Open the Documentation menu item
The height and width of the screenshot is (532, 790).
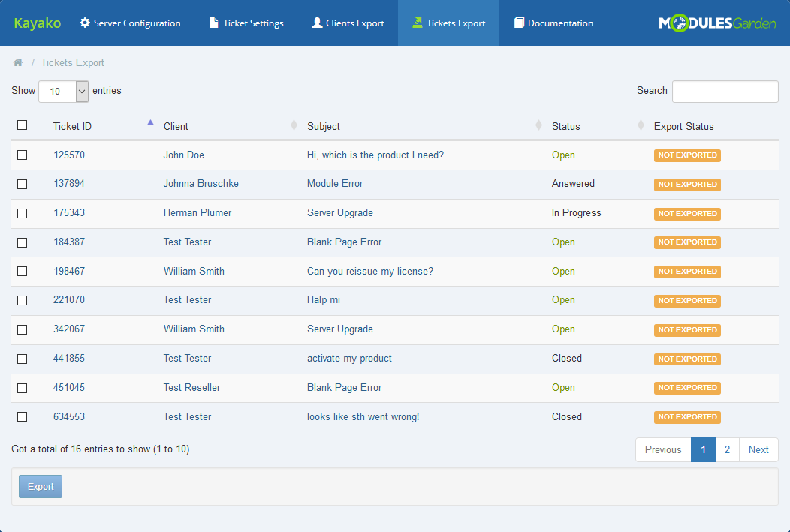click(x=553, y=23)
